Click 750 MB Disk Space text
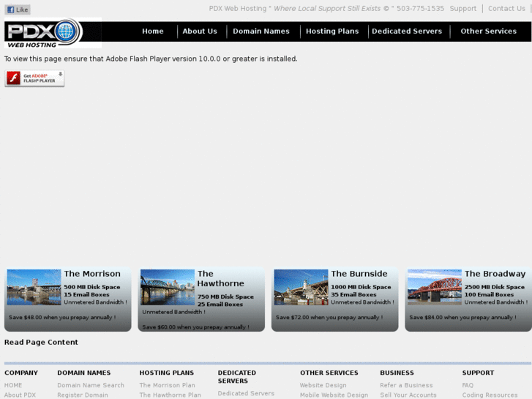 tap(225, 297)
